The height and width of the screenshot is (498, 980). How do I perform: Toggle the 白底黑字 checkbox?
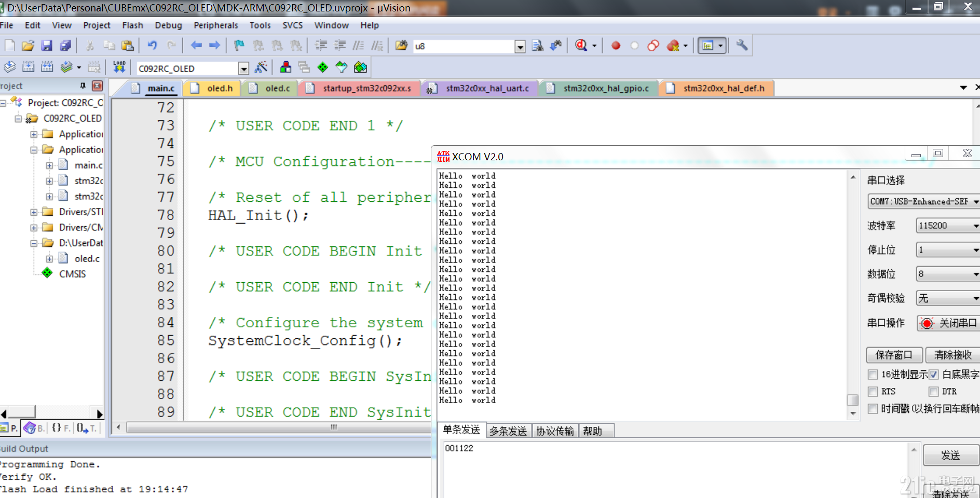pos(933,375)
